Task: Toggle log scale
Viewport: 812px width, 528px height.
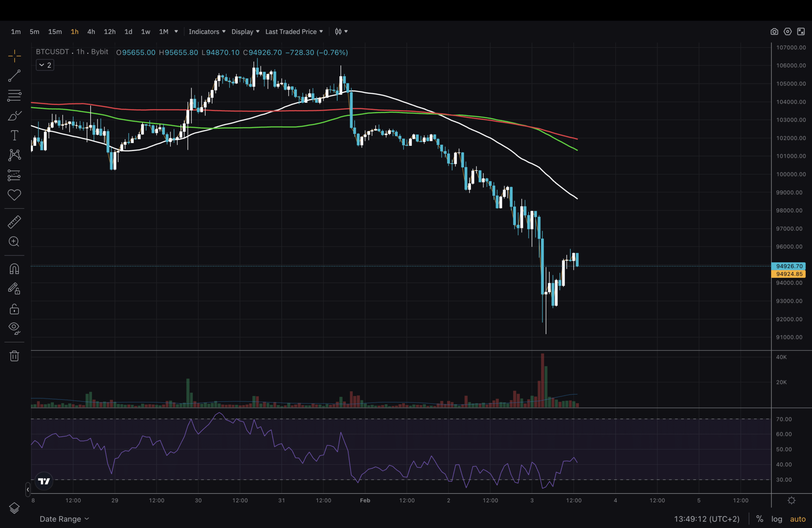Action: tap(777, 519)
